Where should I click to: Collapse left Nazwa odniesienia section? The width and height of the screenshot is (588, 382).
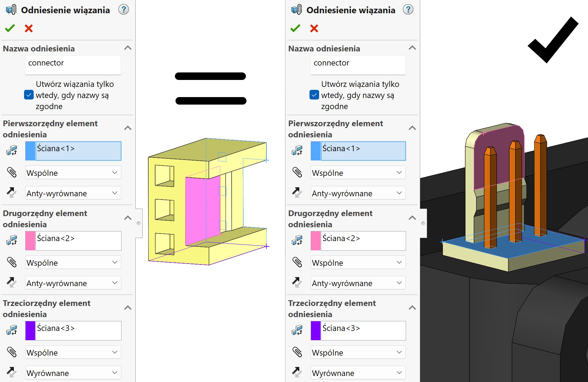[x=128, y=48]
